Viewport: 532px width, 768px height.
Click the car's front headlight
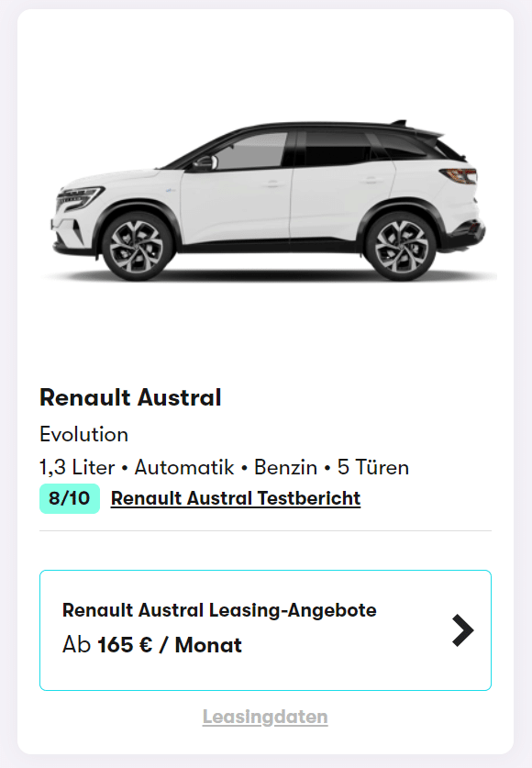(x=80, y=197)
